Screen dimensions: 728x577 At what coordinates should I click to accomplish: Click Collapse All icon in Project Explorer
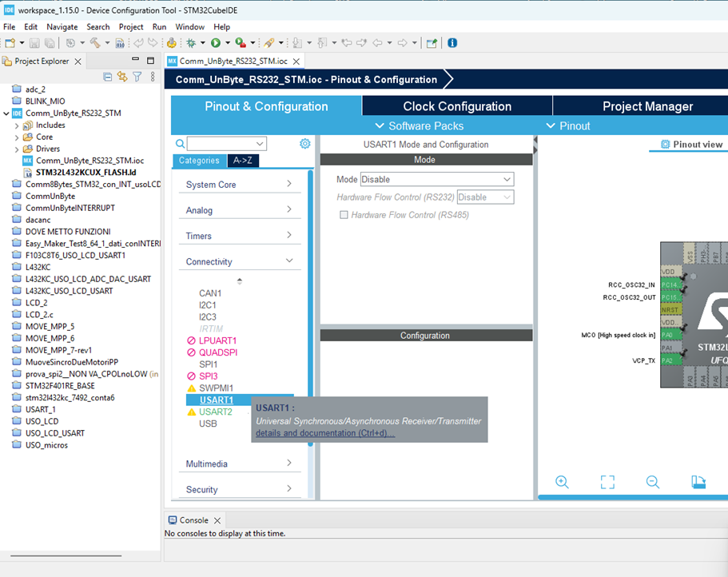pos(108,77)
